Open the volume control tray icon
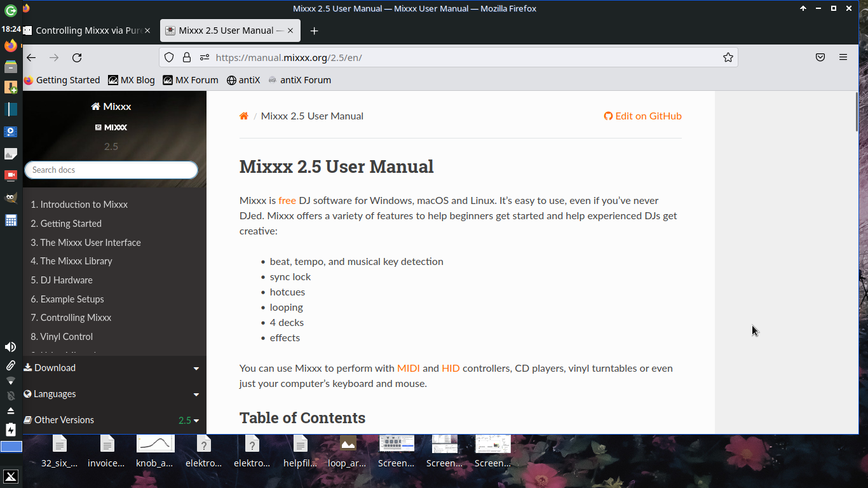Image resolution: width=868 pixels, height=488 pixels. (11, 347)
